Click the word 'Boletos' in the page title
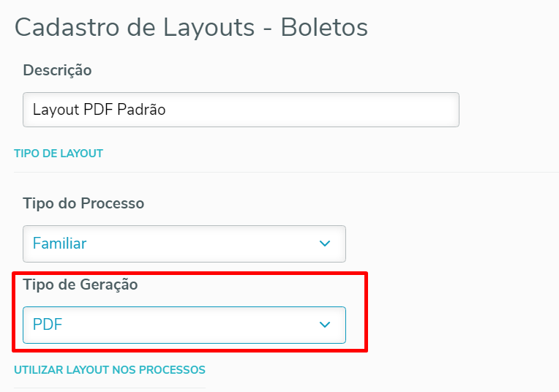Viewport: 559px width, 392px height. point(324,28)
